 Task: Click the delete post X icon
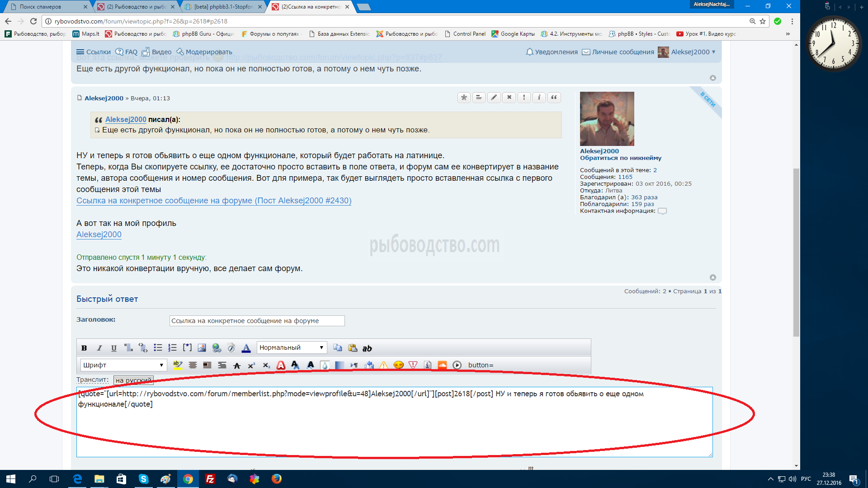[x=509, y=98]
